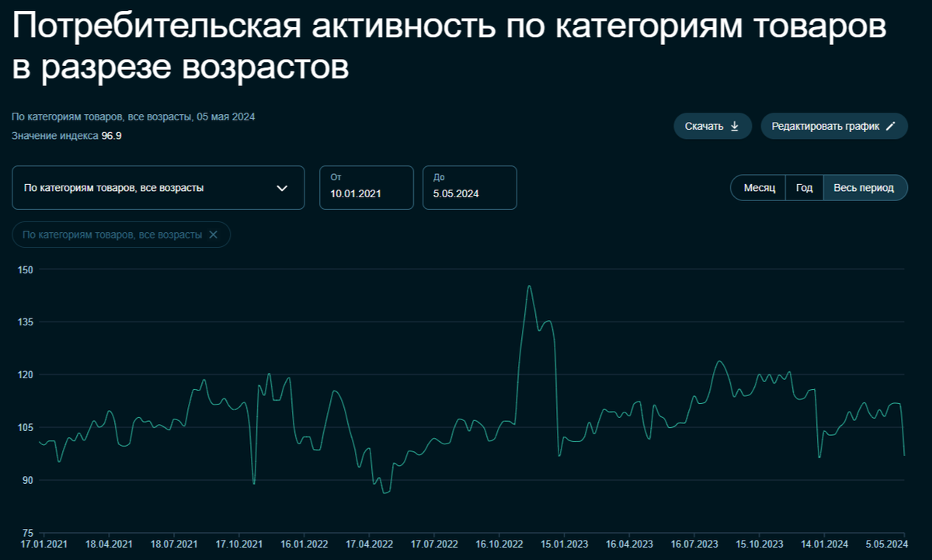The height and width of the screenshot is (560, 932).
Task: Click the 15.10.2023 axis date
Action: 760,544
